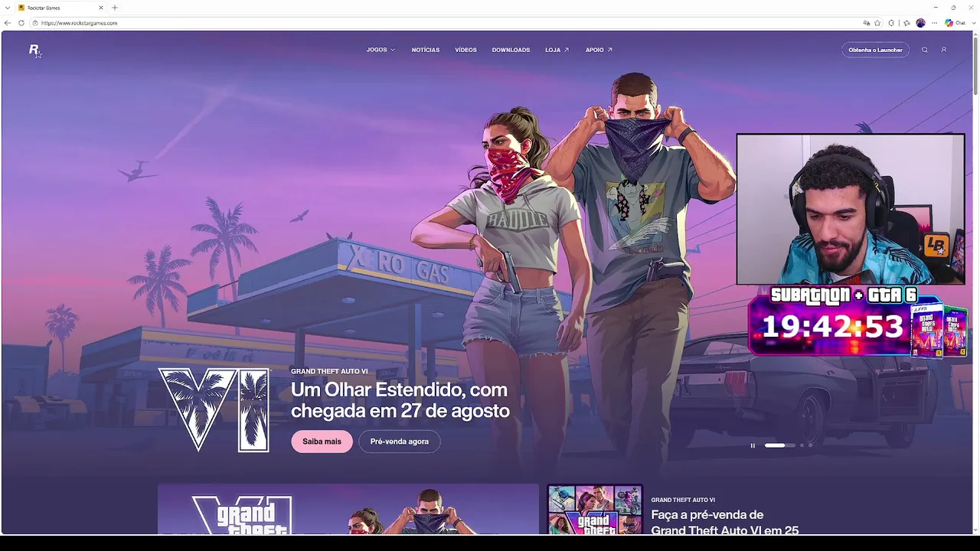Expand the Jogos dropdown menu

381,50
